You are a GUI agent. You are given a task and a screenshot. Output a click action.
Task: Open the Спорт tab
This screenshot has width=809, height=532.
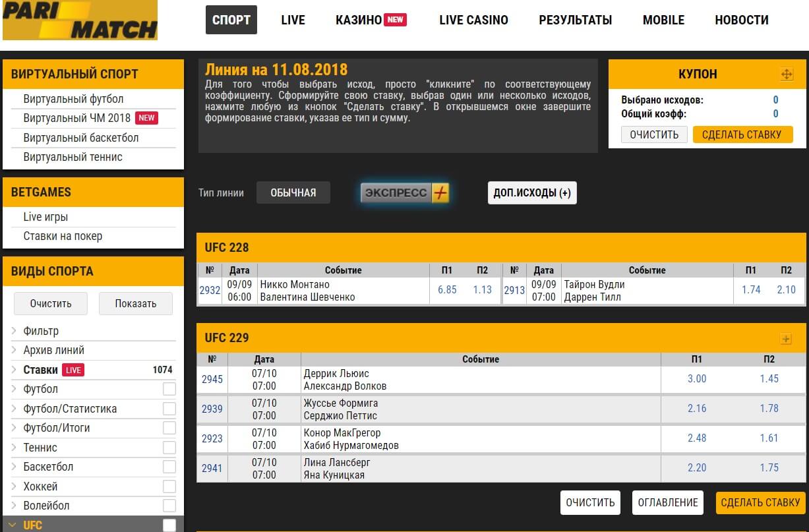point(231,20)
